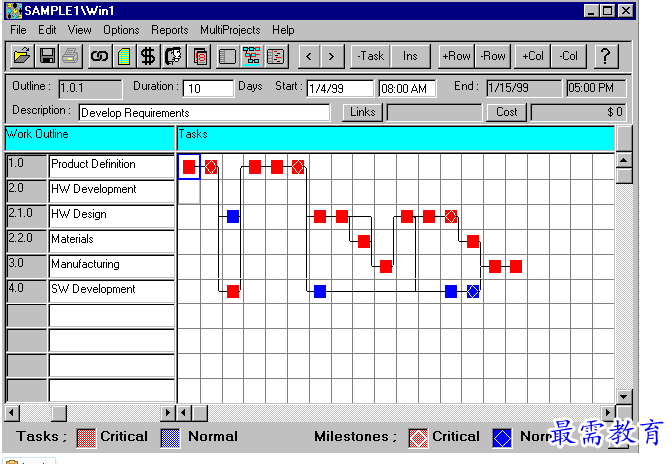This screenshot has width=672, height=464.
Task: Click the floppy disk save icon
Action: 46,56
